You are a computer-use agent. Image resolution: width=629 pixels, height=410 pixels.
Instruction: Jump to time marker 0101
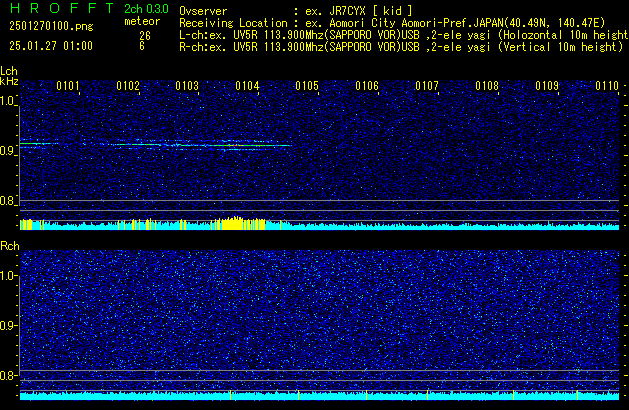[x=68, y=86]
